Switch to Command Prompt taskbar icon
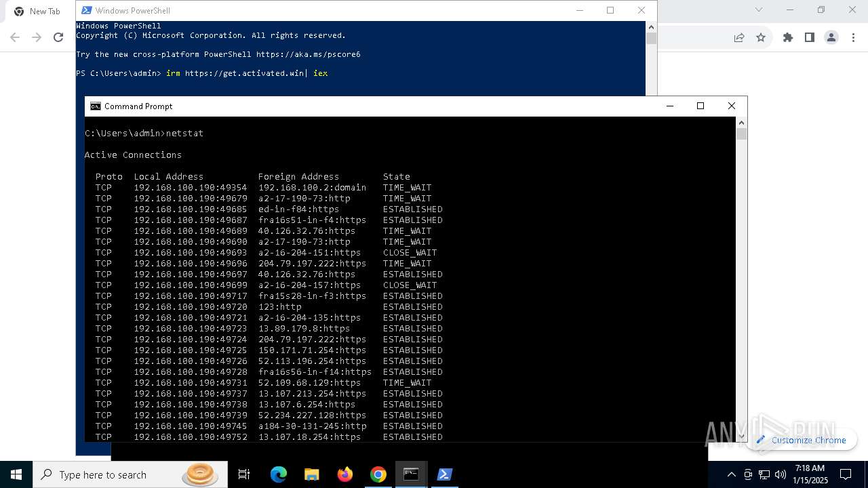This screenshot has width=868, height=488. point(411,474)
